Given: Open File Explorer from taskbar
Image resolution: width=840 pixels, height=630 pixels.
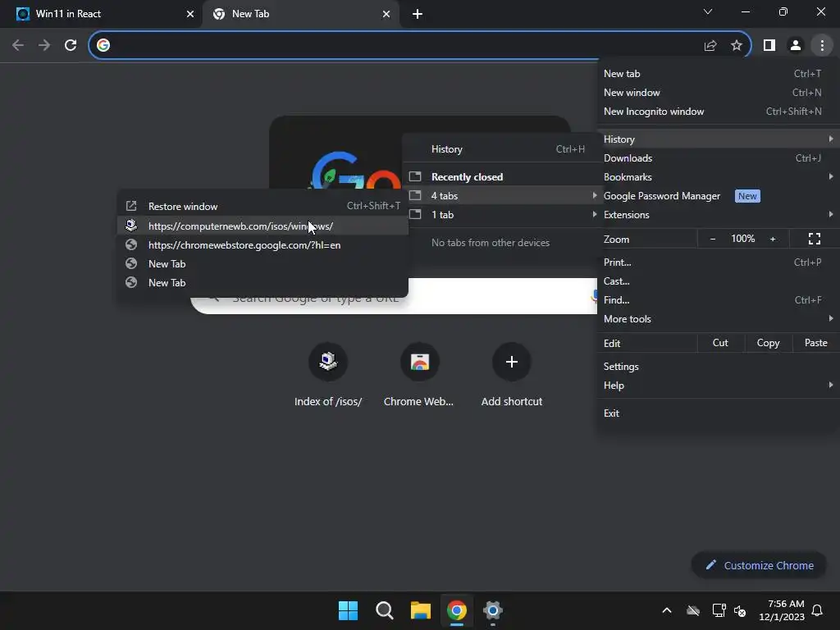Looking at the screenshot, I should coord(421,610).
